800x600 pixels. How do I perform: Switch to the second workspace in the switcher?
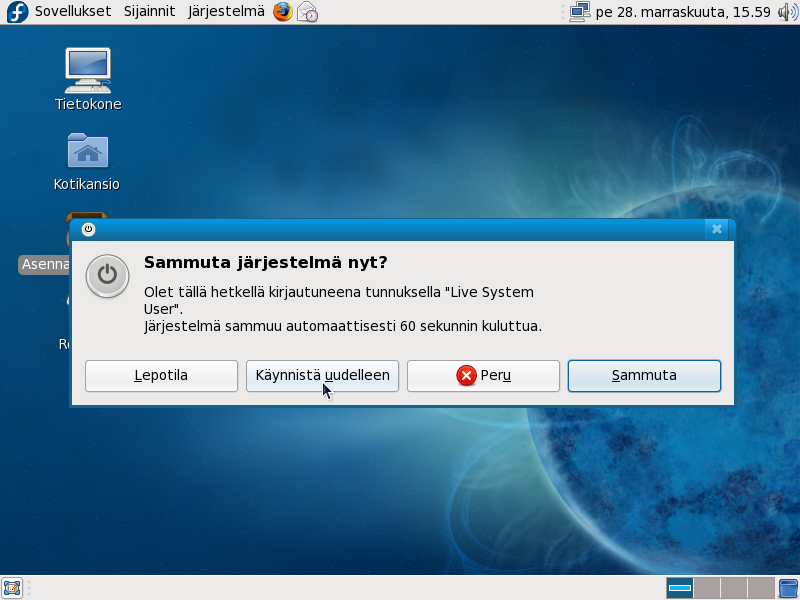(707, 587)
